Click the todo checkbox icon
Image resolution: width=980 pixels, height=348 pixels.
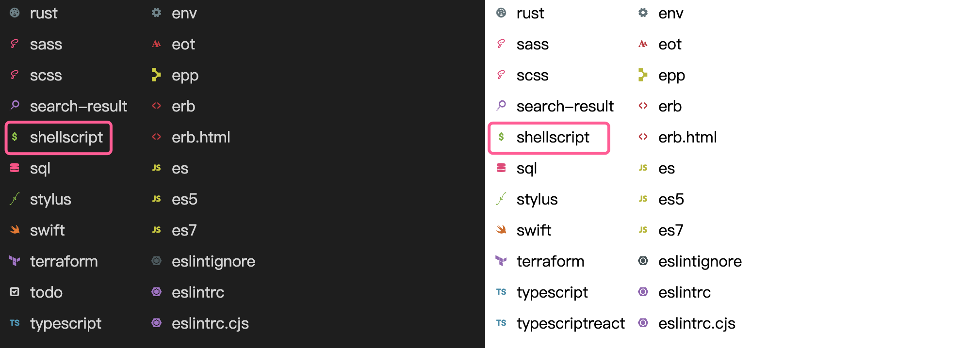pos(15,292)
